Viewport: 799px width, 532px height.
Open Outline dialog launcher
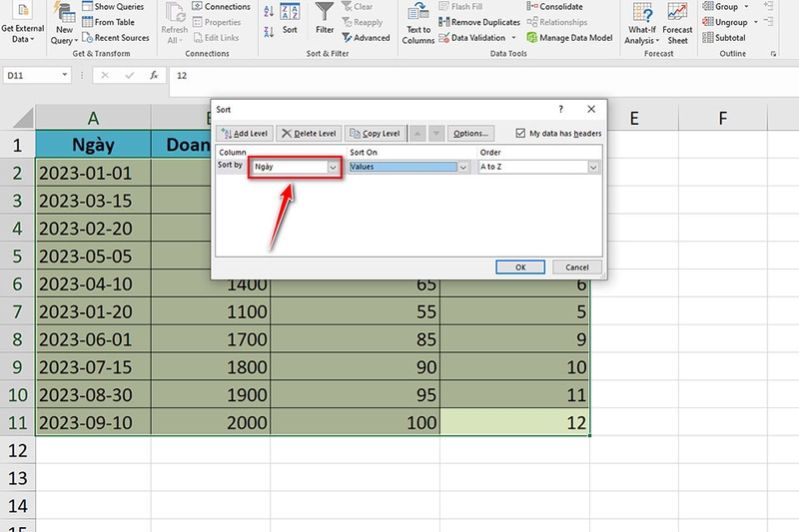(773, 54)
